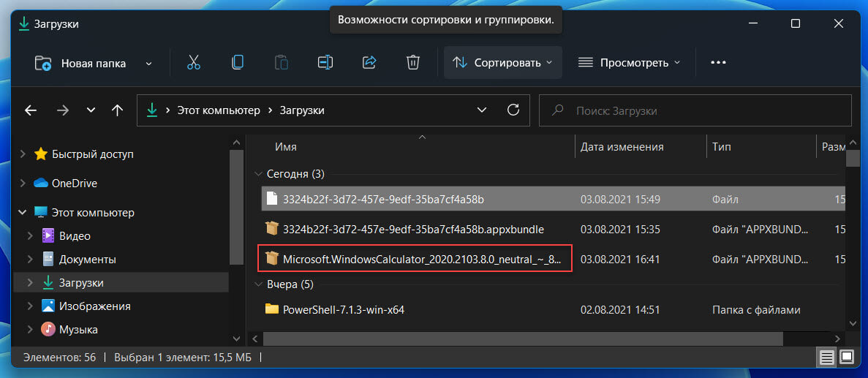This screenshot has width=868, height=378.
Task: Expand Изображения tree node
Action: 31,306
